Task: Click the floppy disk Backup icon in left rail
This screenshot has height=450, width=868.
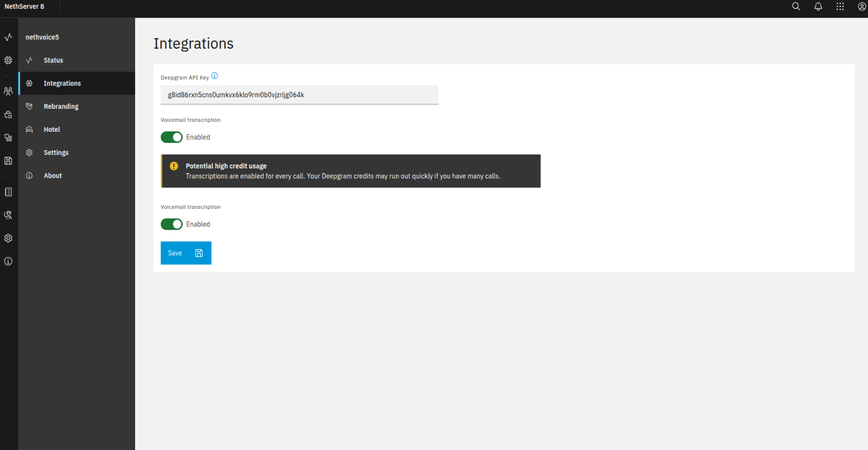Action: (8, 161)
